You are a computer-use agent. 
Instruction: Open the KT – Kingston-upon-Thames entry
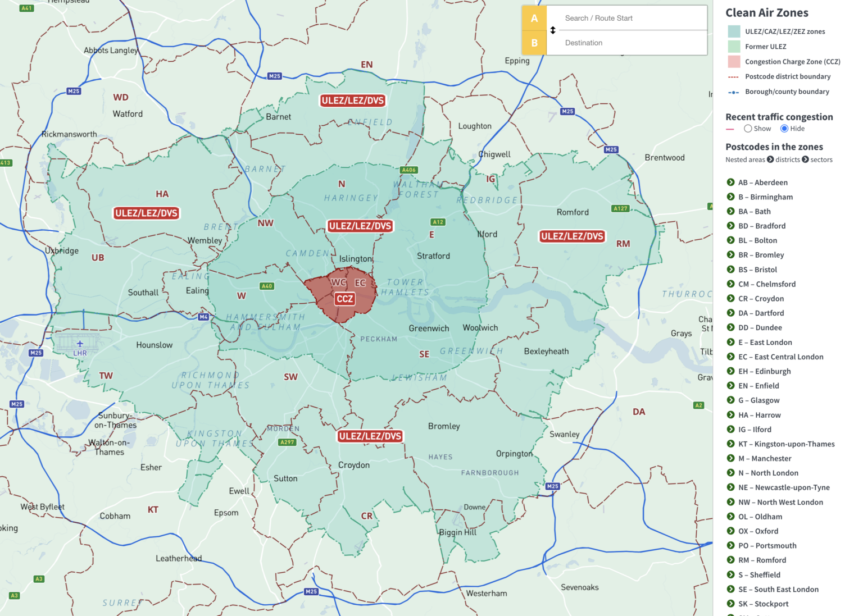tap(786, 444)
